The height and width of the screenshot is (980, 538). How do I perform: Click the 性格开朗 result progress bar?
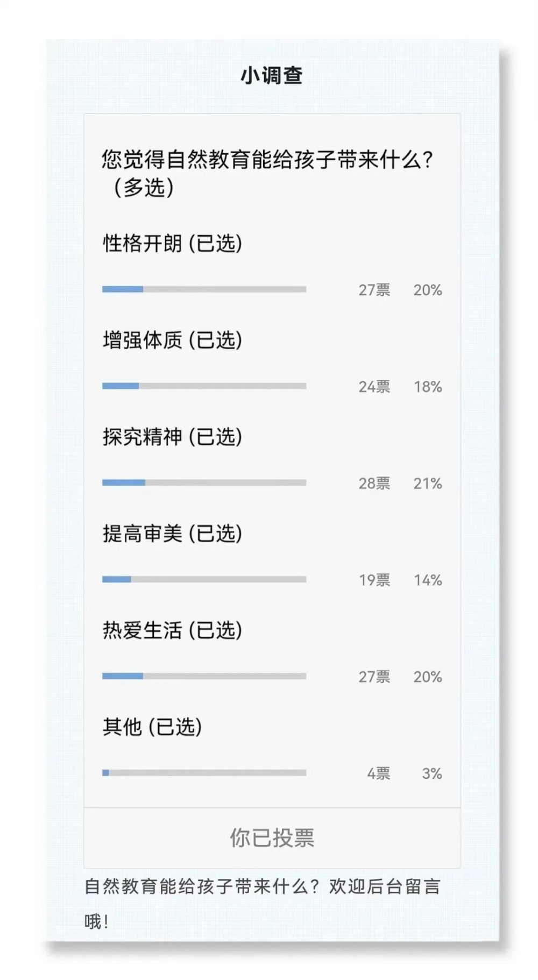[x=204, y=289]
